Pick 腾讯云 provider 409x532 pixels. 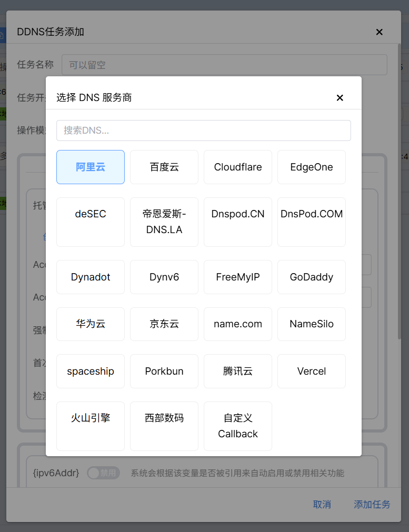pyautogui.click(x=237, y=371)
